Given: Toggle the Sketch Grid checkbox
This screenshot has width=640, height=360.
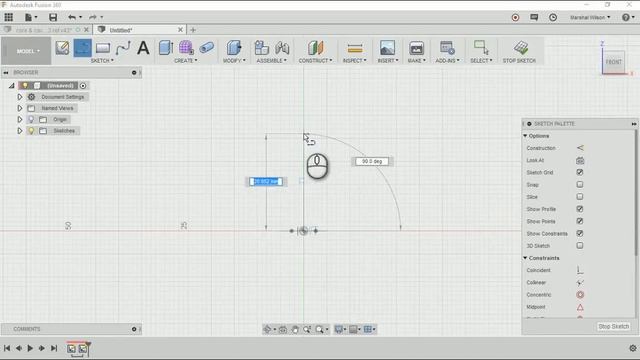Looking at the screenshot, I should [580, 172].
